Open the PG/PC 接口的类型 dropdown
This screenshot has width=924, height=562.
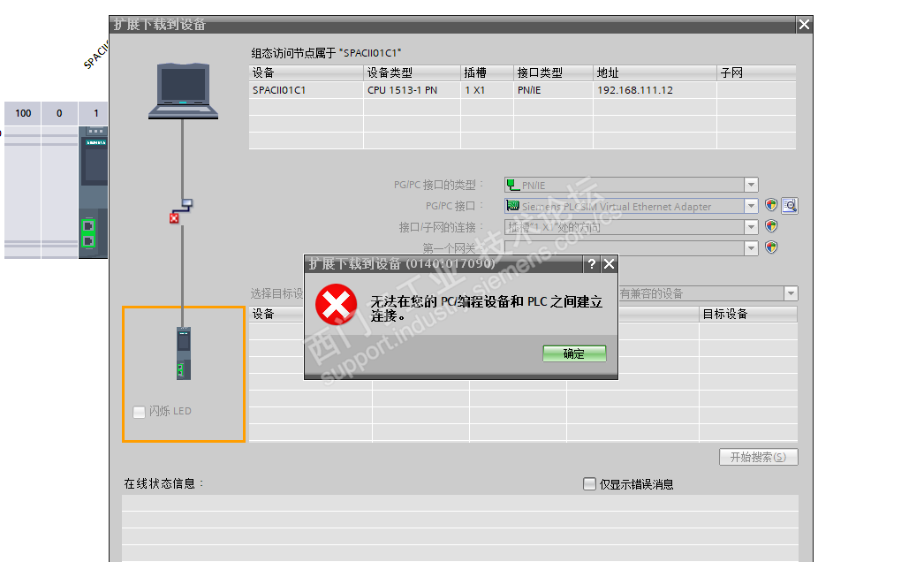(x=751, y=185)
